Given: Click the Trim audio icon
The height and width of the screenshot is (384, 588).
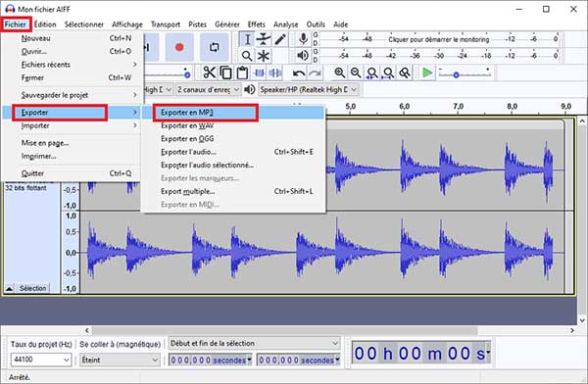Looking at the screenshot, I should point(259,72).
